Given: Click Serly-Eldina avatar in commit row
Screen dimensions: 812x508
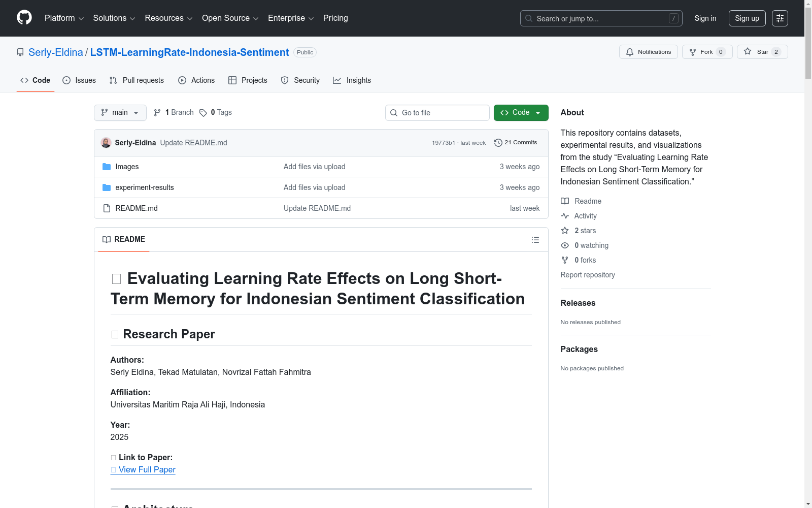Looking at the screenshot, I should (106, 143).
